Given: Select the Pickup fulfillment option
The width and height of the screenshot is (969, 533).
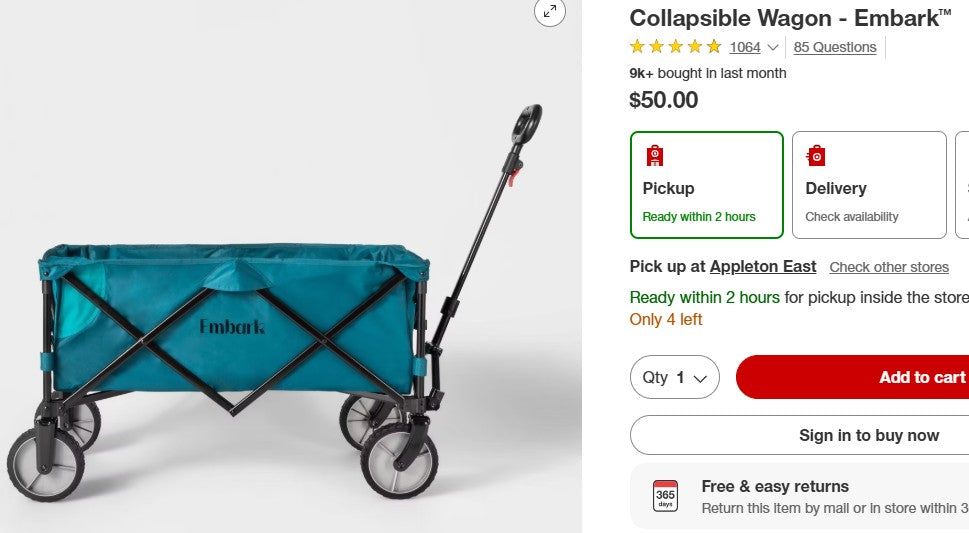Looking at the screenshot, I should coord(706,186).
